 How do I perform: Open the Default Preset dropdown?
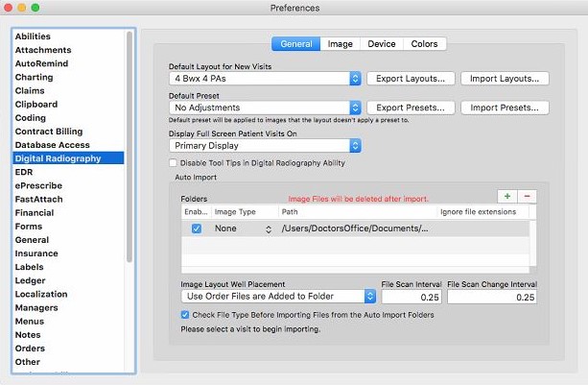click(x=264, y=108)
